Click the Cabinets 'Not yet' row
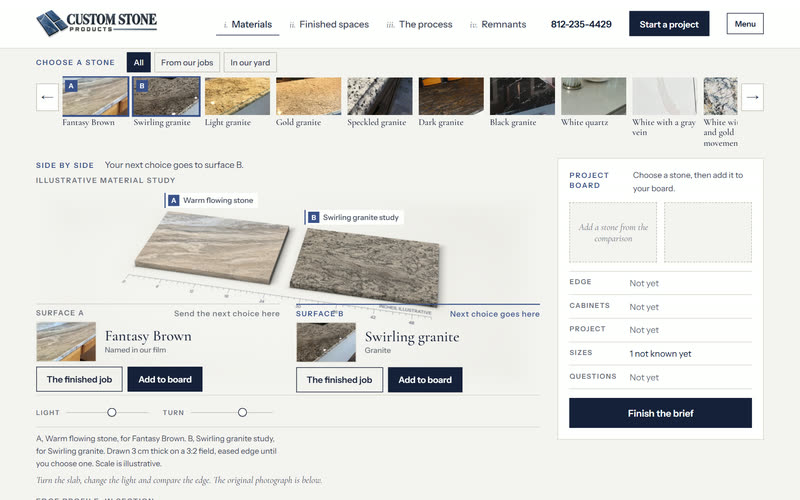Image resolution: width=800 pixels, height=500 pixels. 660,307
